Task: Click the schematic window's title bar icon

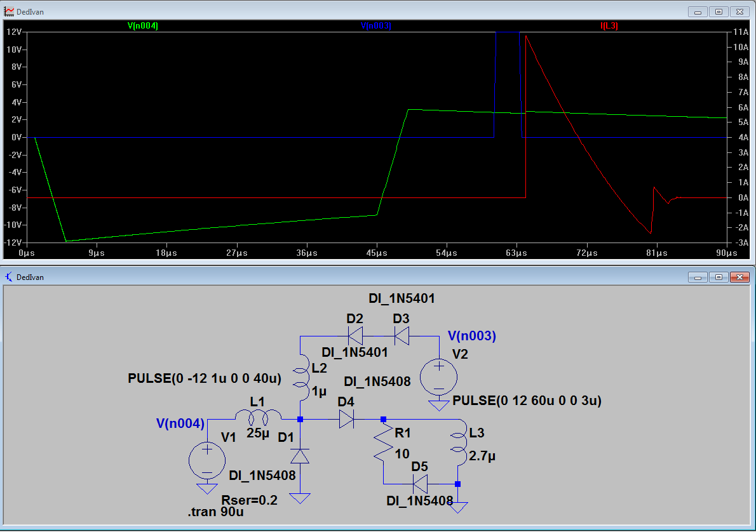Action: click(x=9, y=277)
